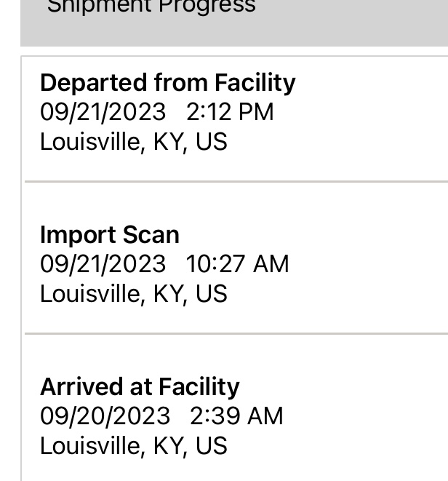This screenshot has height=481, width=448.
Task: Click the 09/20/2023 arrival date
Action: click(x=105, y=416)
